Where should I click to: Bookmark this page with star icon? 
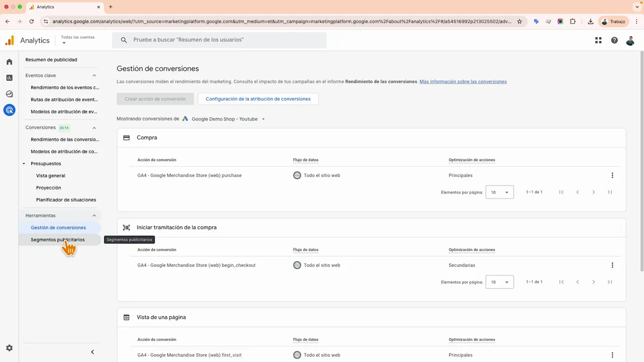pos(520,22)
